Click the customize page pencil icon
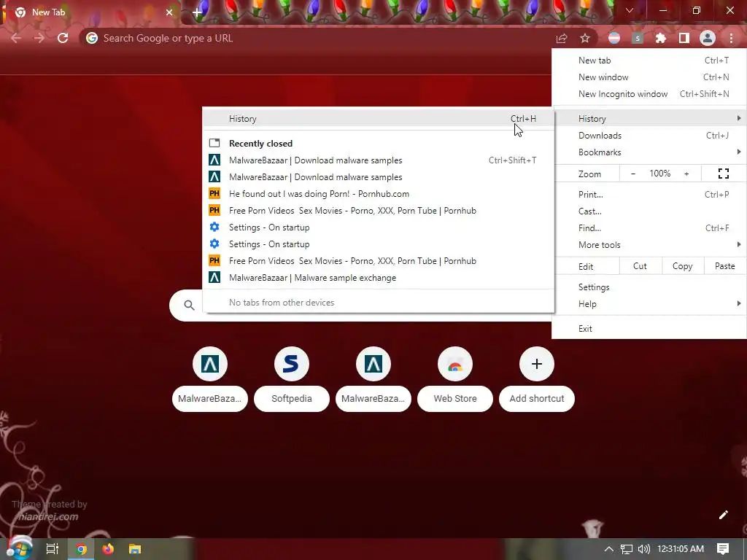The image size is (747, 560). (724, 515)
